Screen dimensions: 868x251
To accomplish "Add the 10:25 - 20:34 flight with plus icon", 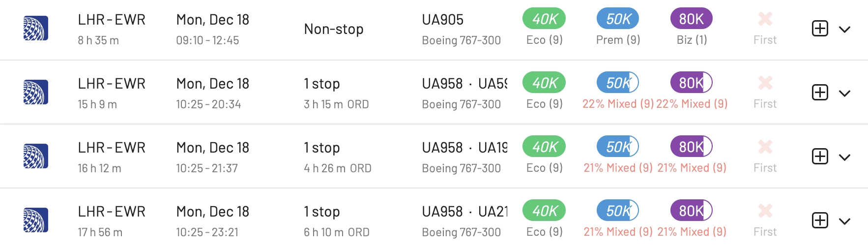I will (820, 93).
